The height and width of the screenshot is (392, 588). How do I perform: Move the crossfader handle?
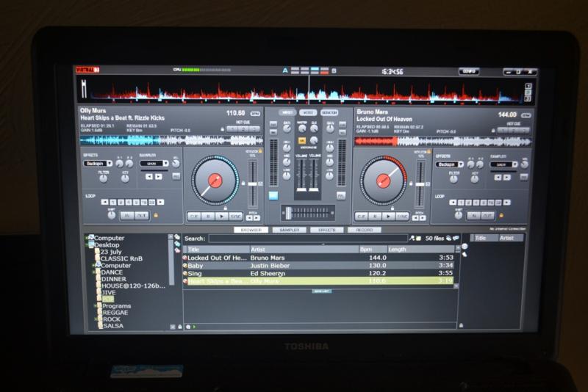(x=289, y=213)
